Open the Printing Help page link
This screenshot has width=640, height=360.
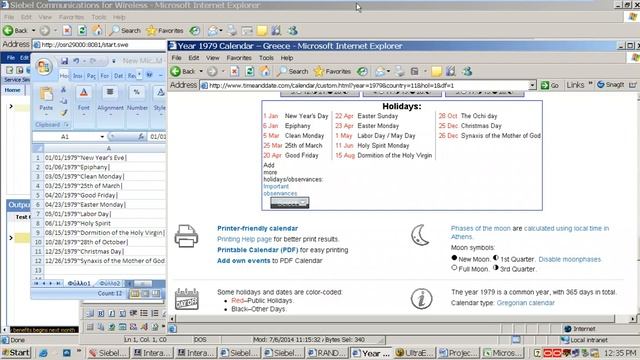click(244, 239)
